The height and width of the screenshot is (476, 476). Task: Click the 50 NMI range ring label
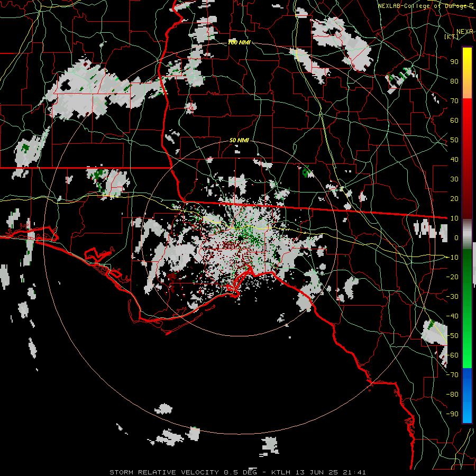tap(239, 140)
